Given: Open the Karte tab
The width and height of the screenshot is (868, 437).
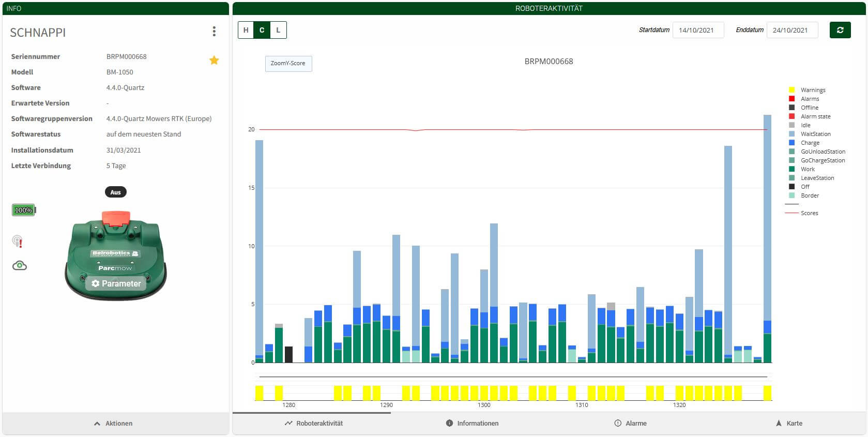Looking at the screenshot, I should (789, 424).
